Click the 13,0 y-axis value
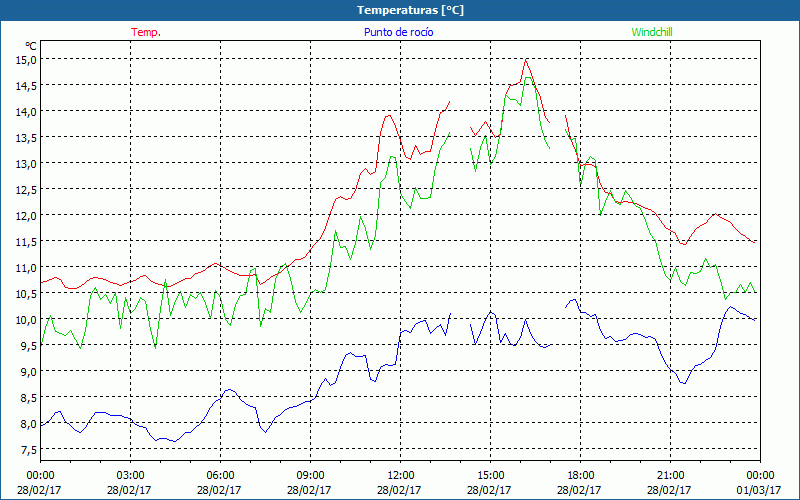 (x=27, y=164)
